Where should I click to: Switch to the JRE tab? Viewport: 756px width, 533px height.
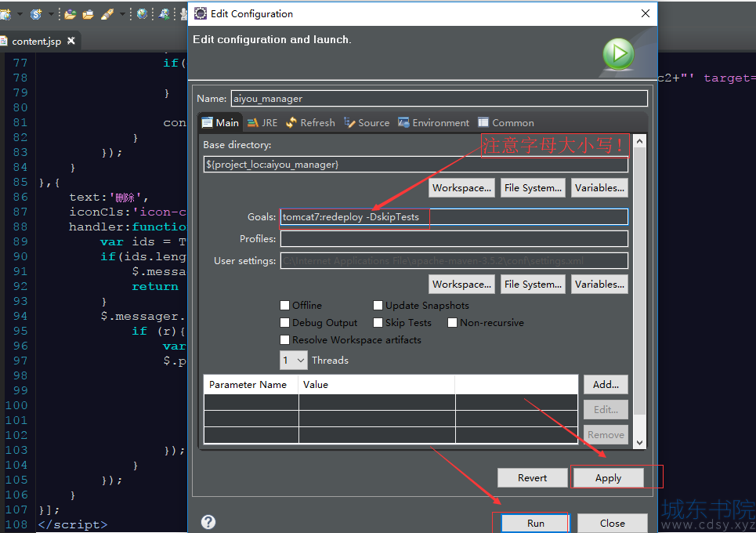point(262,122)
